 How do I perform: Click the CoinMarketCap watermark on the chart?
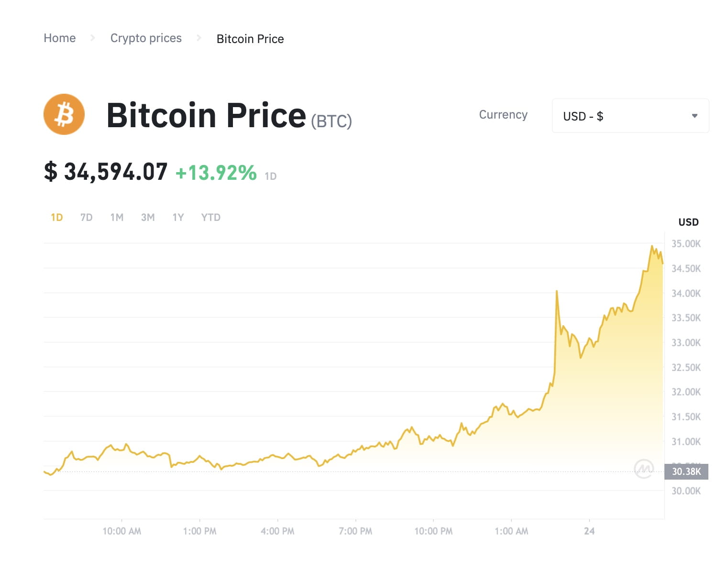pyautogui.click(x=644, y=470)
